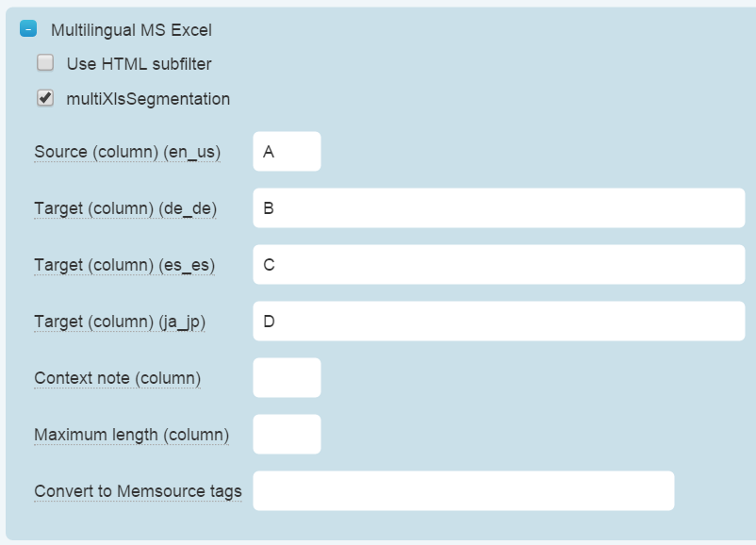
Task: Focus the Maximum length column field
Action: 287,435
